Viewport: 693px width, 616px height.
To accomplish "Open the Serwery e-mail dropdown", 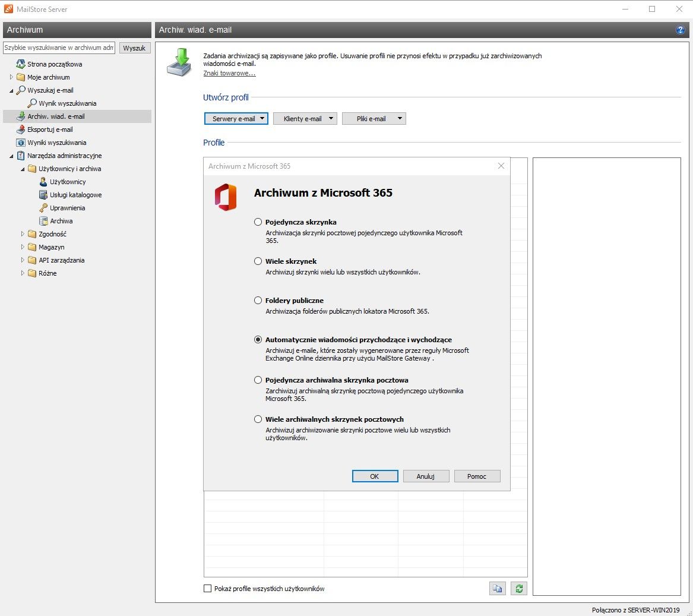I will (x=236, y=119).
